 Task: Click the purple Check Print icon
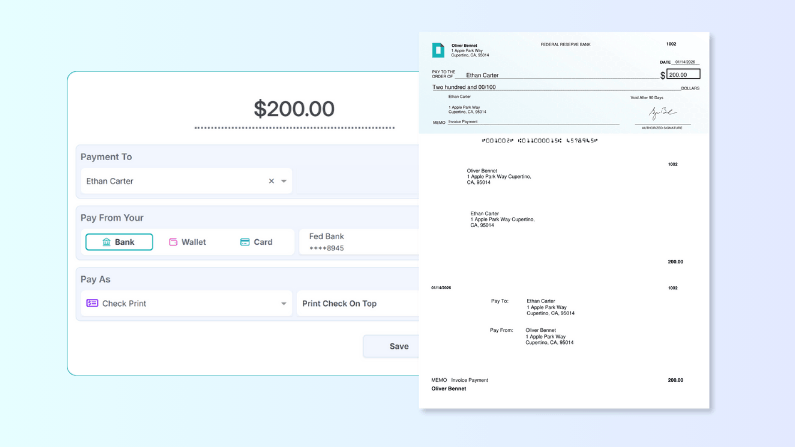(x=92, y=303)
